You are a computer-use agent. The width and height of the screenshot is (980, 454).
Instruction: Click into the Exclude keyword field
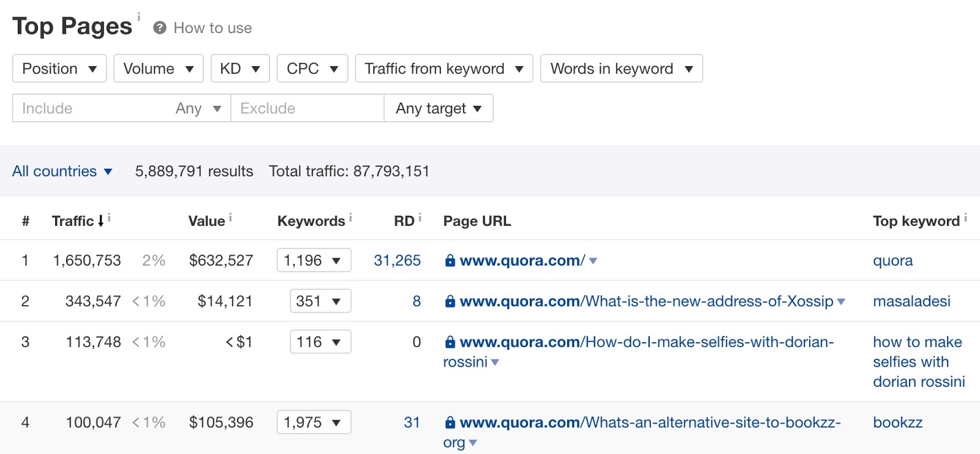(307, 108)
